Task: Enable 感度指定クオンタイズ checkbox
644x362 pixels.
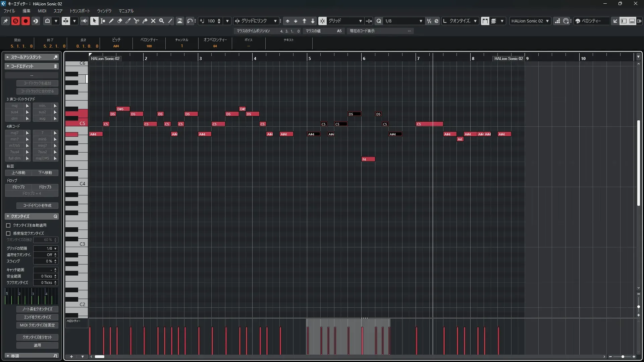Action: (8, 233)
